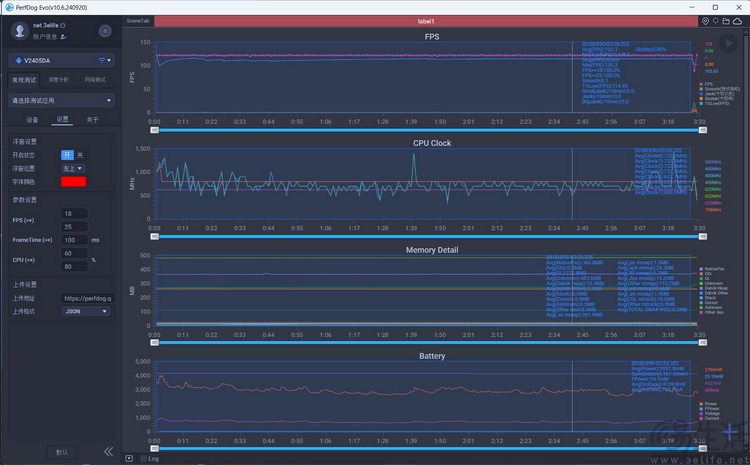This screenshot has height=465, width=750.
Task: Click the WiFi connection icon for V2405DA
Action: click(101, 60)
